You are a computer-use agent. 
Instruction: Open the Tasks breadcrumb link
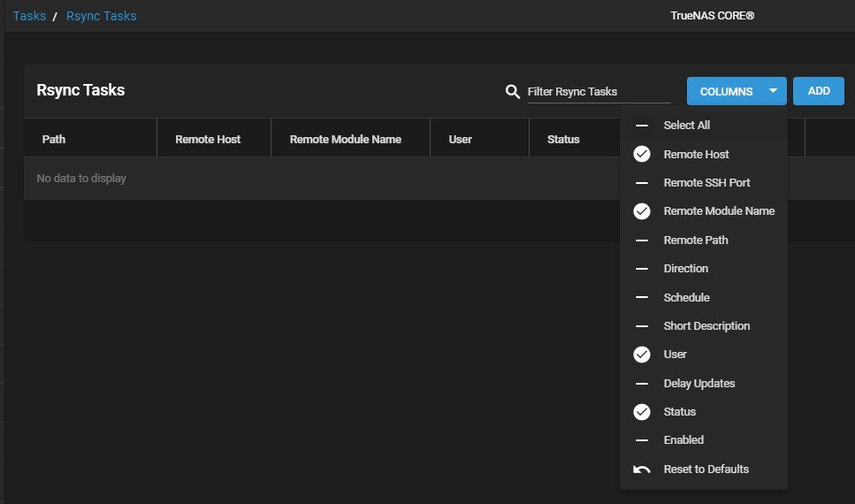click(29, 16)
